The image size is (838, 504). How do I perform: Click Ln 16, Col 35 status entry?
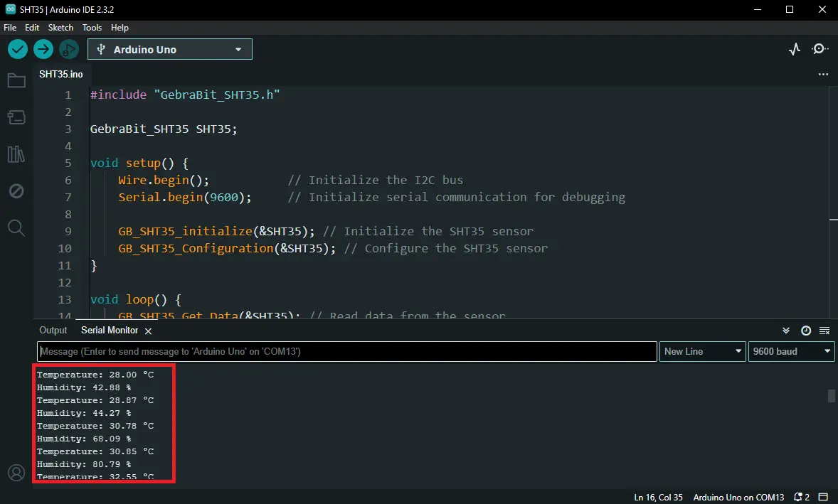tap(658, 497)
